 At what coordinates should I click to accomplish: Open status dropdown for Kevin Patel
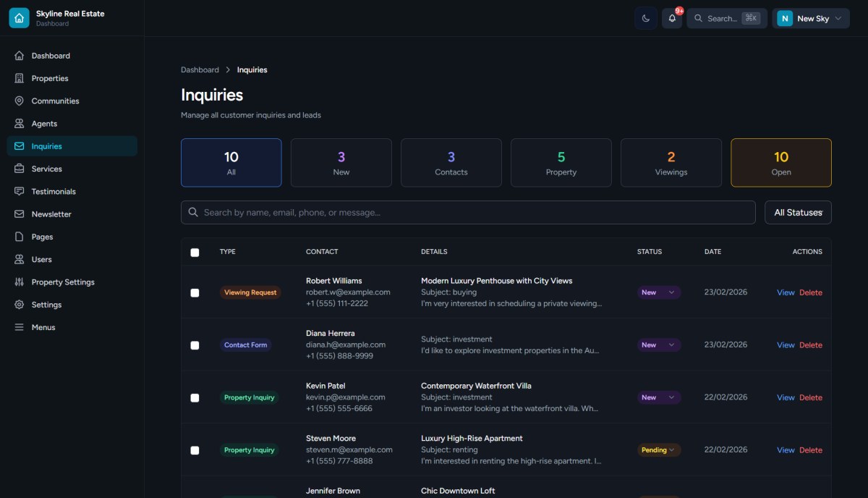pos(659,397)
